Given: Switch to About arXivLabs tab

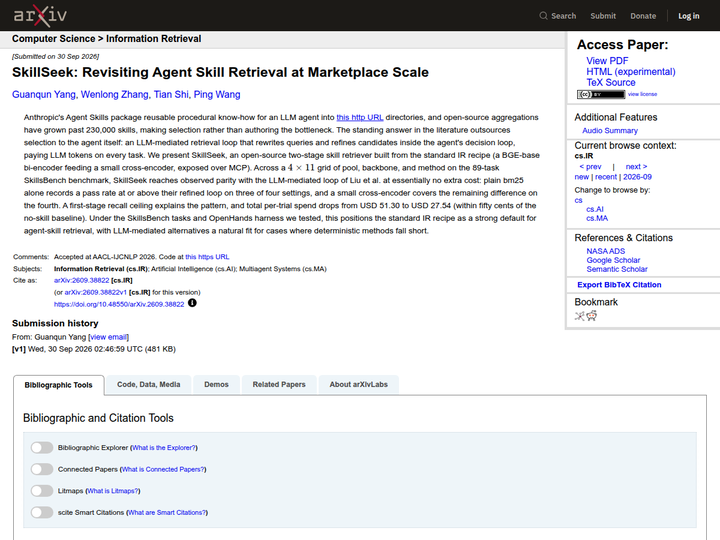Looking at the screenshot, I should (358, 384).
